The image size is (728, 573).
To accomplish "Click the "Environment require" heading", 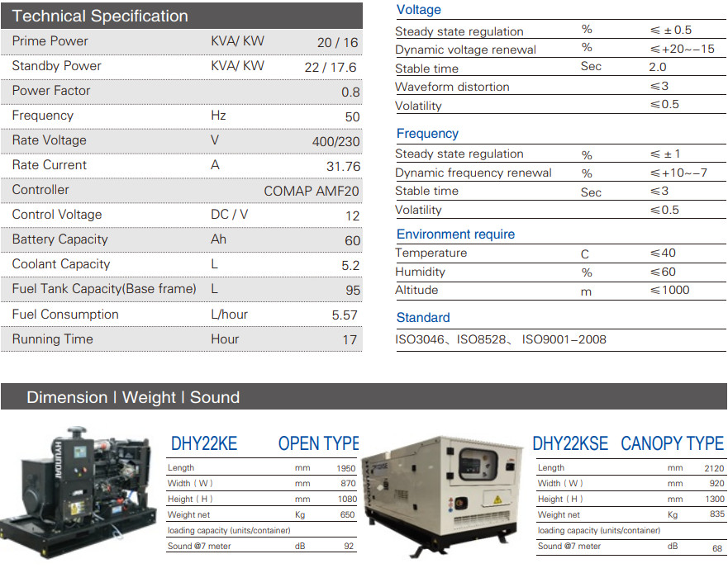I will pos(455,234).
